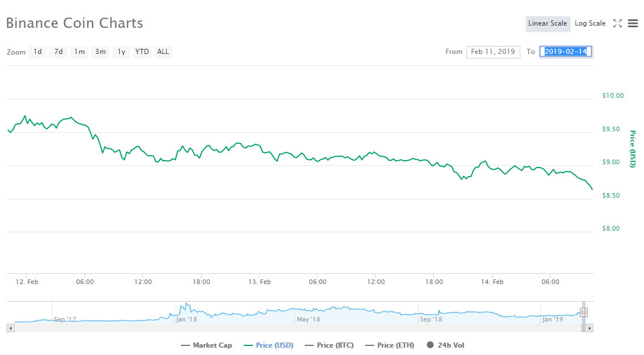Image resolution: width=644 pixels, height=355 pixels.
Task: Click the $9.50 axis label
Action: [x=611, y=129]
